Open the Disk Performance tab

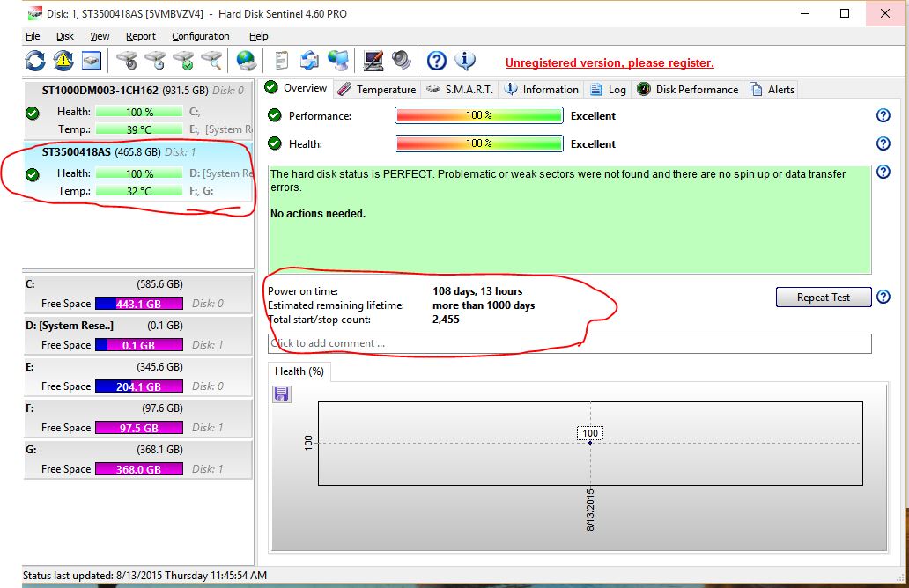tap(688, 89)
